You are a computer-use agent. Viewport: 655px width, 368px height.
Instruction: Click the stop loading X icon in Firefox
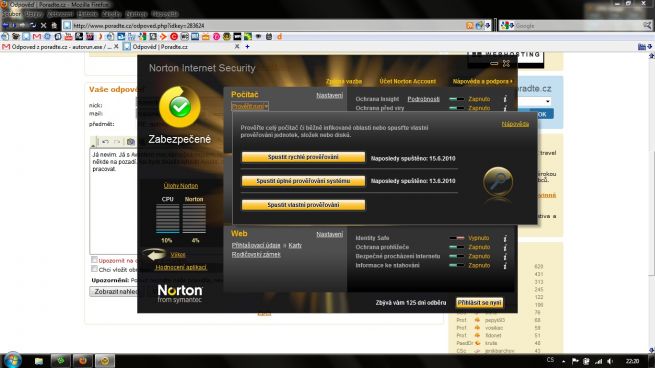(43, 26)
